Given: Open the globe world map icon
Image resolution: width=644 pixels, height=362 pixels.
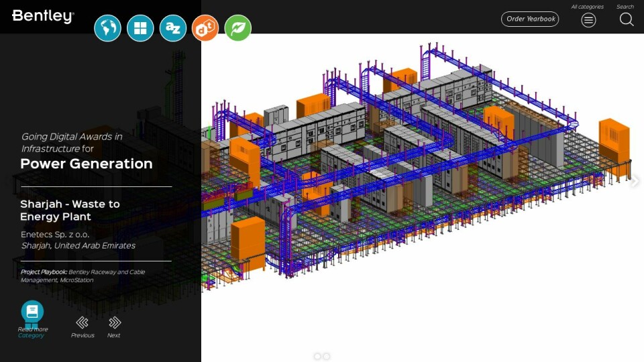Looking at the screenshot, I should 107,28.
